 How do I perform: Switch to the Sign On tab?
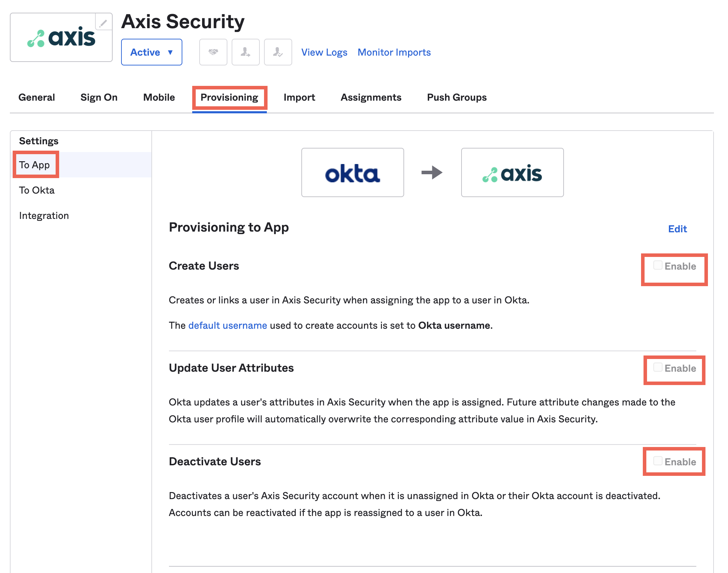coord(99,97)
